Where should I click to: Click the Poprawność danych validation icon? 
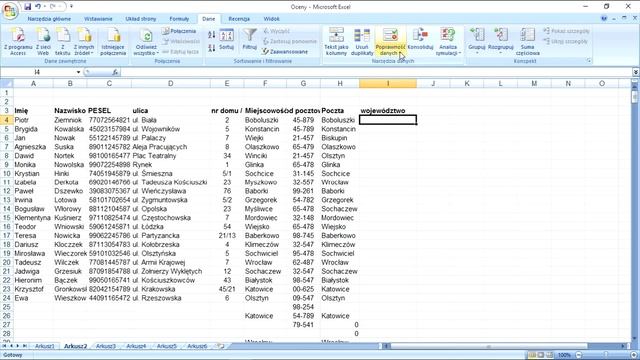point(390,35)
